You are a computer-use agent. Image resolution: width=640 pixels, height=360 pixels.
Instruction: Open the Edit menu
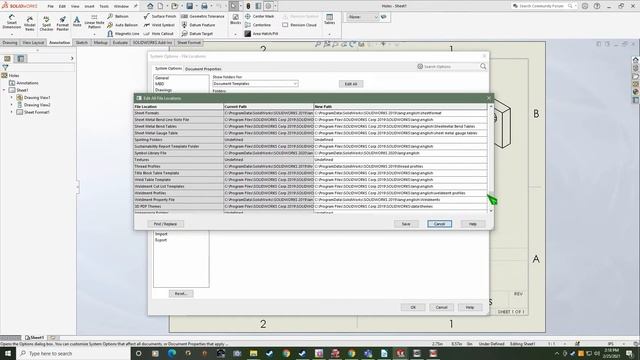tap(62, 7)
